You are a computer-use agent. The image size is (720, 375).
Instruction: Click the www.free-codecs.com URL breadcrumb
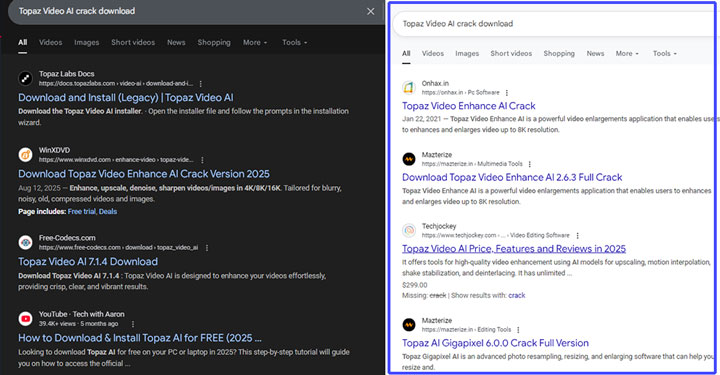coord(118,247)
